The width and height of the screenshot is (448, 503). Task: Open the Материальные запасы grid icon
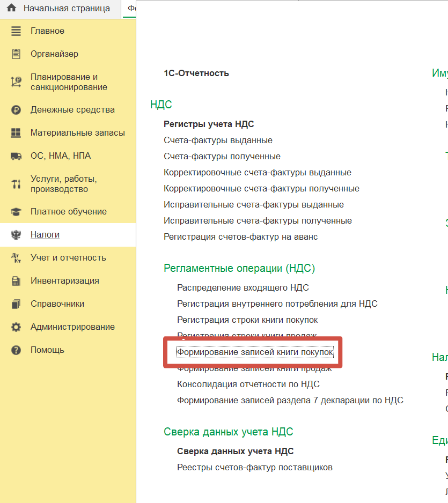[16, 133]
